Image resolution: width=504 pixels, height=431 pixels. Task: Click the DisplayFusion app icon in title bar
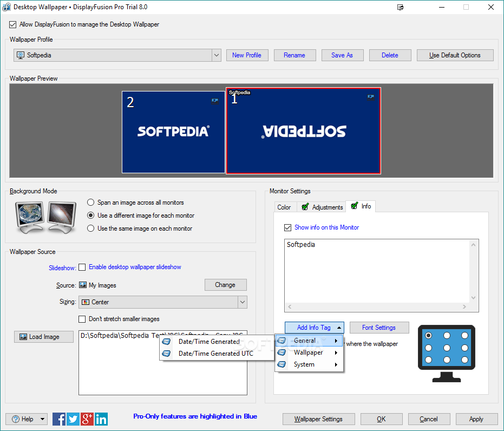click(6, 7)
